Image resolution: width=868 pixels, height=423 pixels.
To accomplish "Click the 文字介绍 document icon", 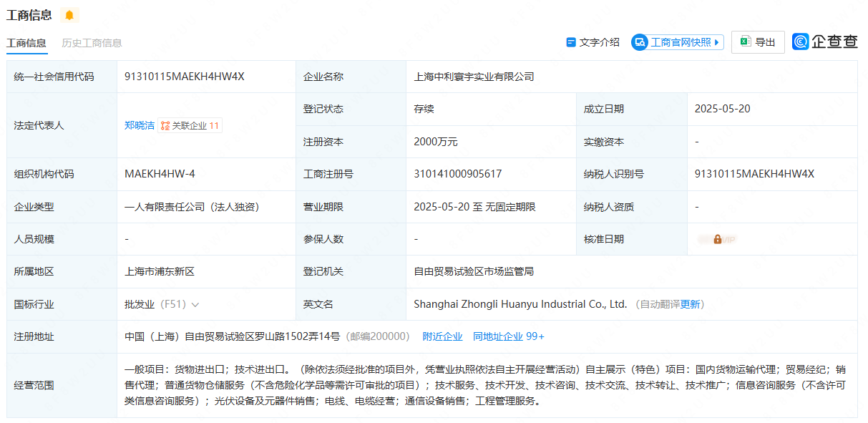I will 571,42.
